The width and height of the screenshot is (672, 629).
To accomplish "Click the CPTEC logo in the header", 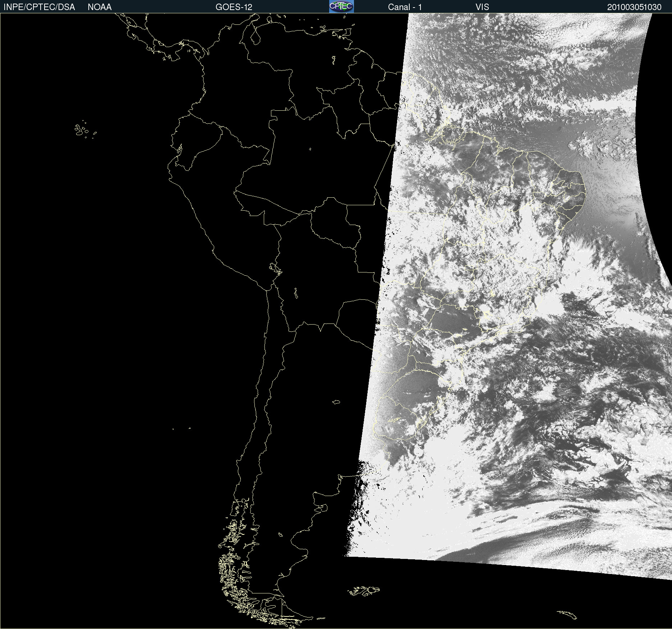I will [x=341, y=6].
